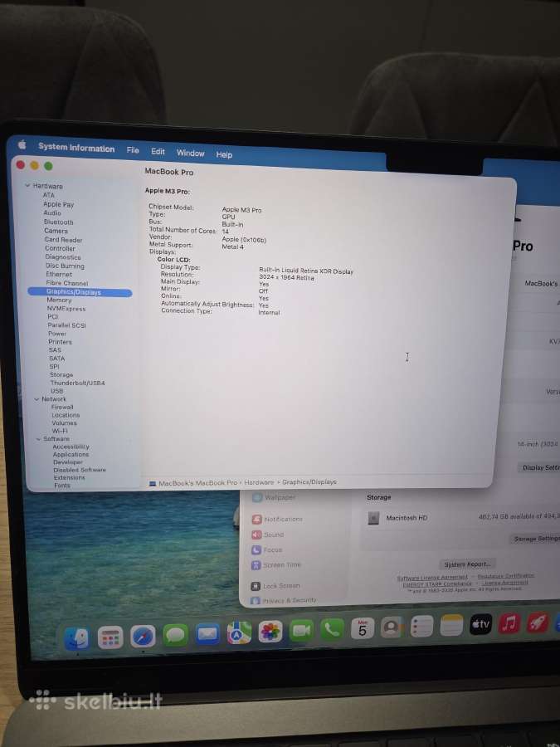The image size is (560, 747).
Task: Click Hardware in the bottom path bar
Action: click(x=259, y=482)
